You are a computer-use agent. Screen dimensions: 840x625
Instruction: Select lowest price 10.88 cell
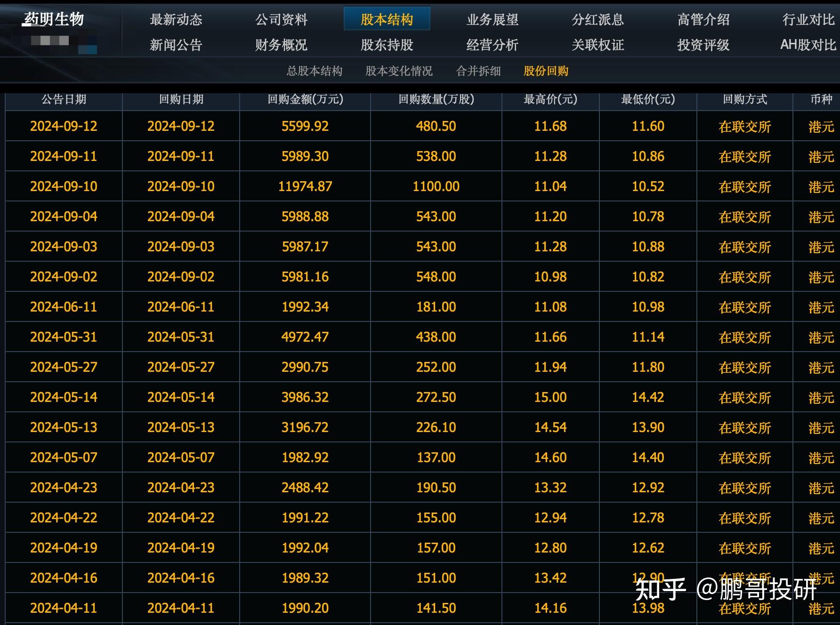[x=648, y=247]
